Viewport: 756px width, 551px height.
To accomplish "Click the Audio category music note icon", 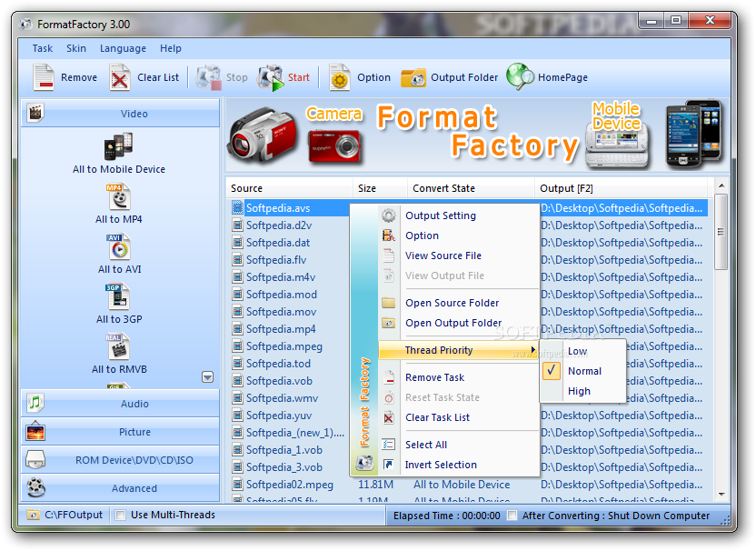I will click(35, 403).
